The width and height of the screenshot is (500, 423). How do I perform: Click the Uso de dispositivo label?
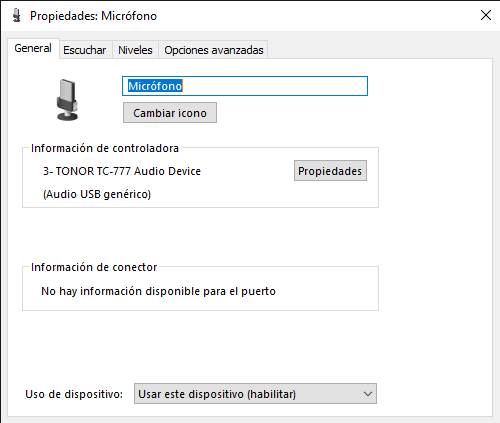tap(74, 394)
